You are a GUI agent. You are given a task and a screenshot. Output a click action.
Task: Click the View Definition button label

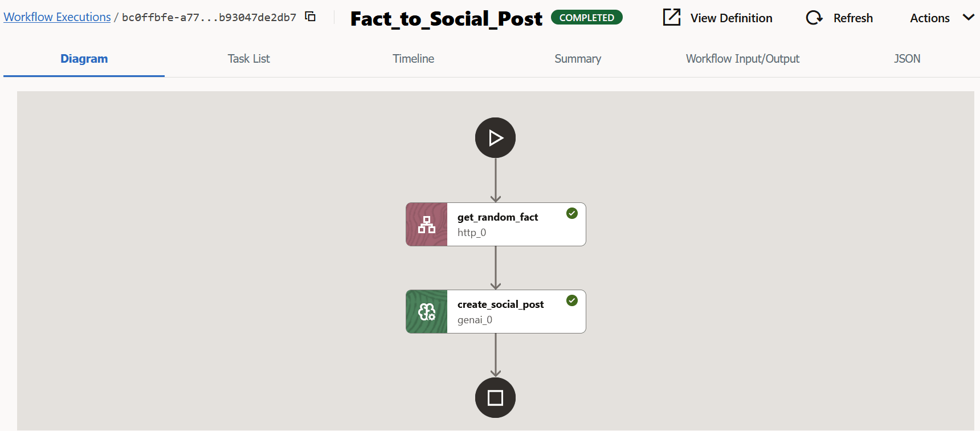(x=732, y=18)
